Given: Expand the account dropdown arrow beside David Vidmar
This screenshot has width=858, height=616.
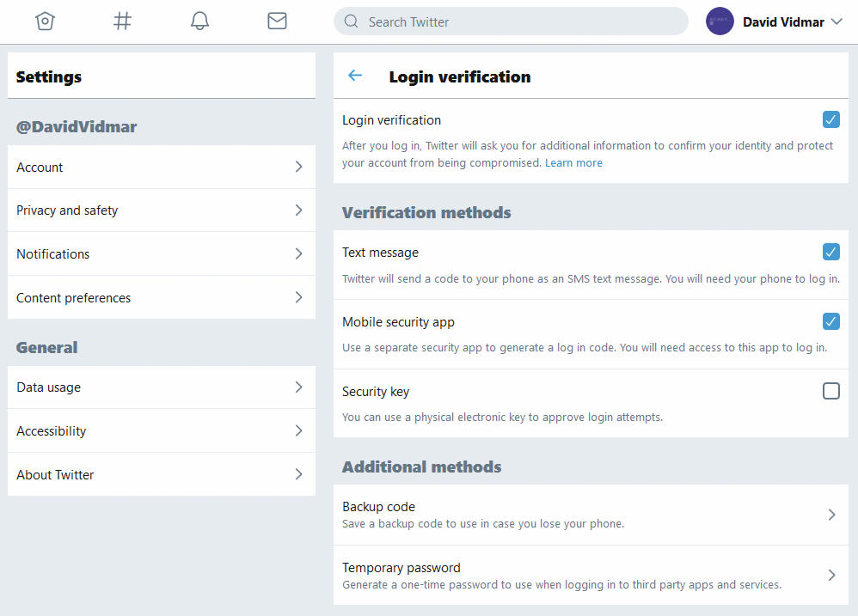Looking at the screenshot, I should [x=837, y=21].
